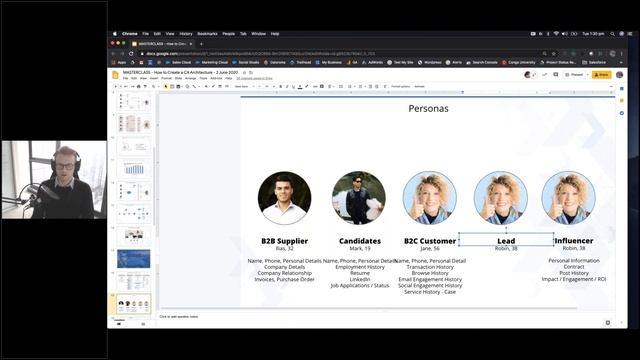Image resolution: width=640 pixels, height=360 pixels.
Task: Start slideshow with Present button
Action: (x=574, y=75)
